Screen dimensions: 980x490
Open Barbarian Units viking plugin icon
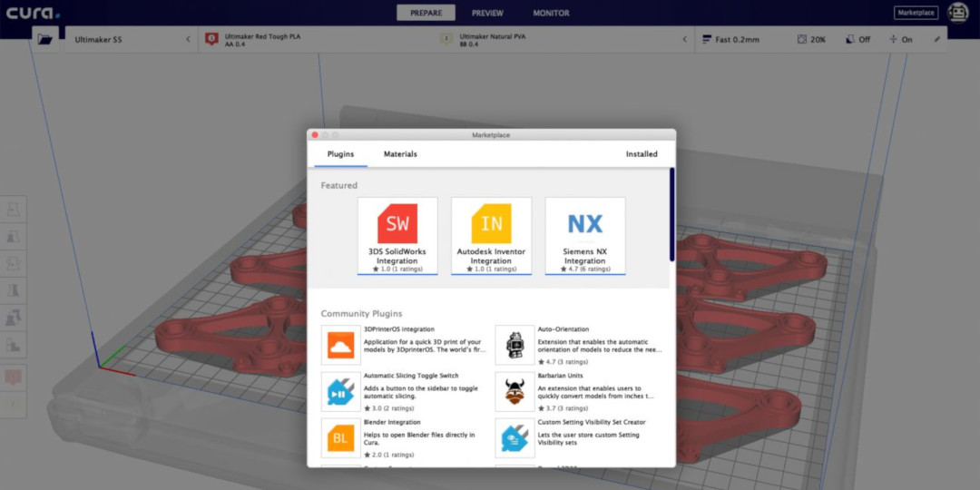(x=515, y=392)
